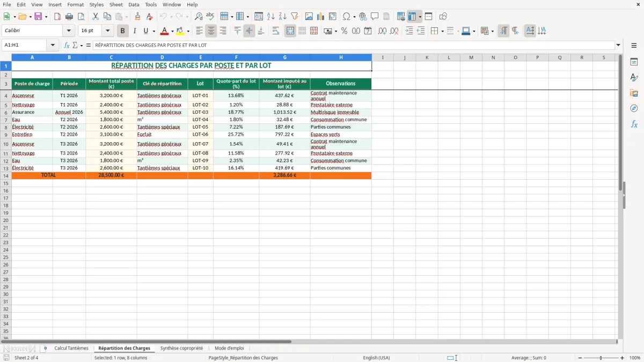Align text to the right
Viewport: 644px width, 362px height.
(x=223, y=31)
